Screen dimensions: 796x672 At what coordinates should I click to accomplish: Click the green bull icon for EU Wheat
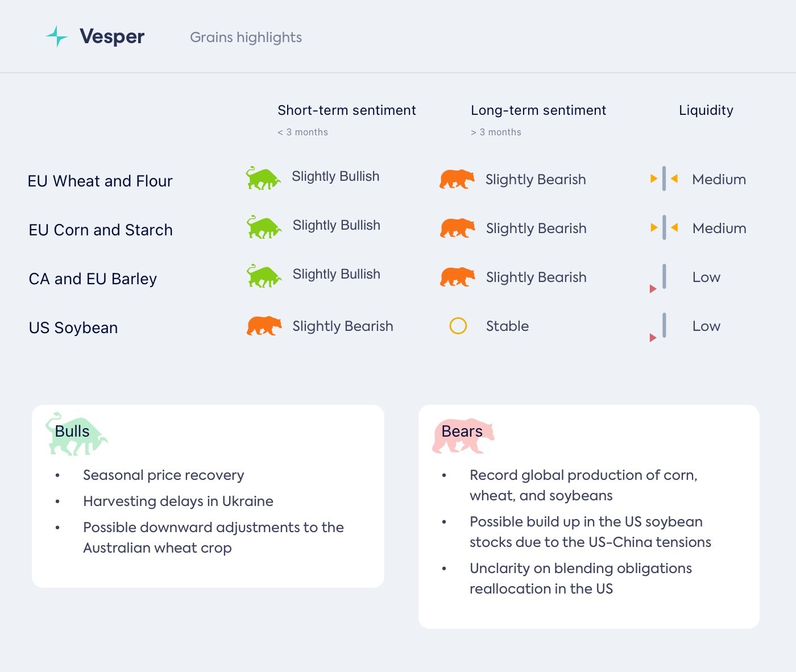click(263, 178)
